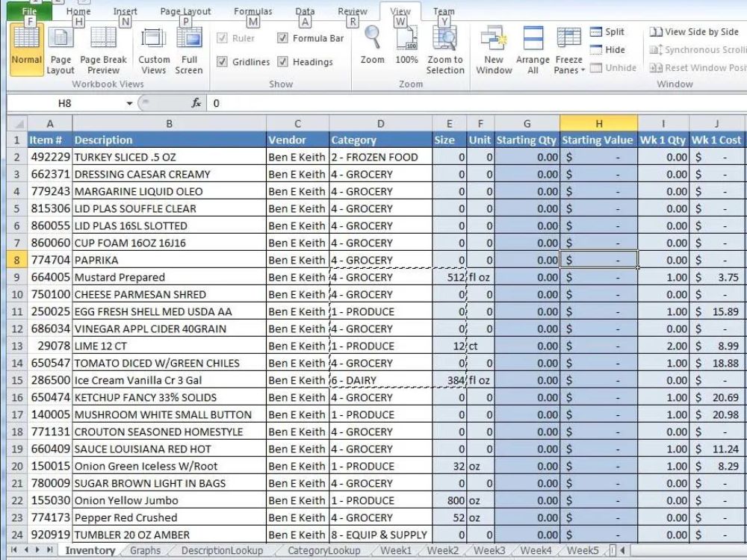Open the File tab

[x=30, y=11]
